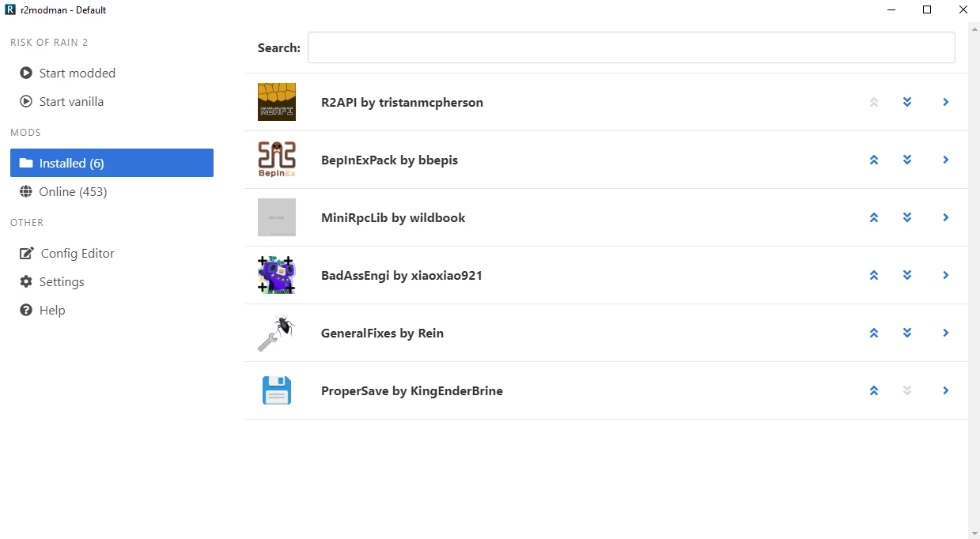Click the ProperSave floppy disk icon
The width and height of the screenshot is (980, 539).
[x=277, y=390]
